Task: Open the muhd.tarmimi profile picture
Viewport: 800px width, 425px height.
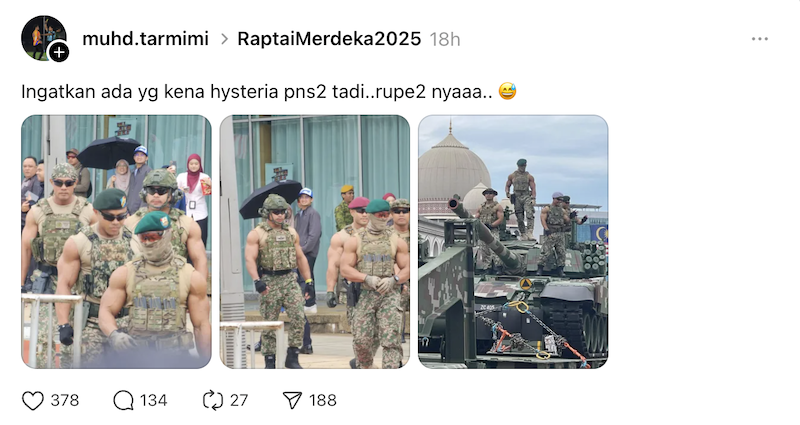Action: [43, 38]
